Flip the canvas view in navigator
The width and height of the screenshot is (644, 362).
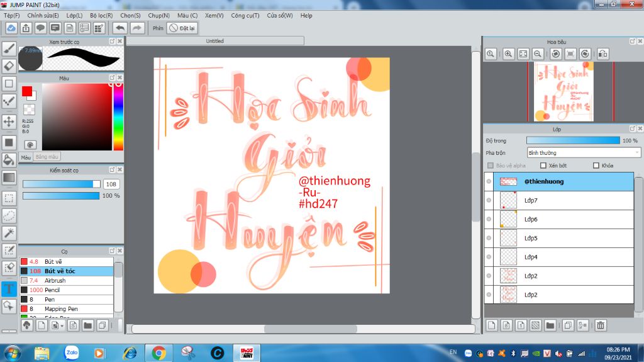pyautogui.click(x=603, y=54)
